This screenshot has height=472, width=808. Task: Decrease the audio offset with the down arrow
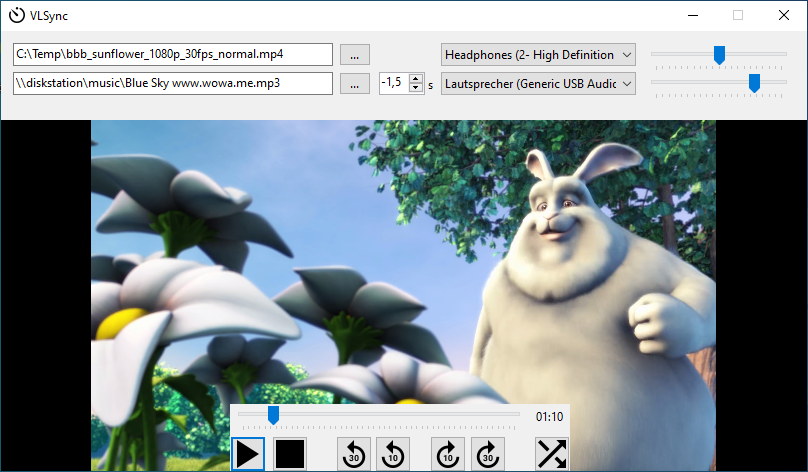coord(416,88)
